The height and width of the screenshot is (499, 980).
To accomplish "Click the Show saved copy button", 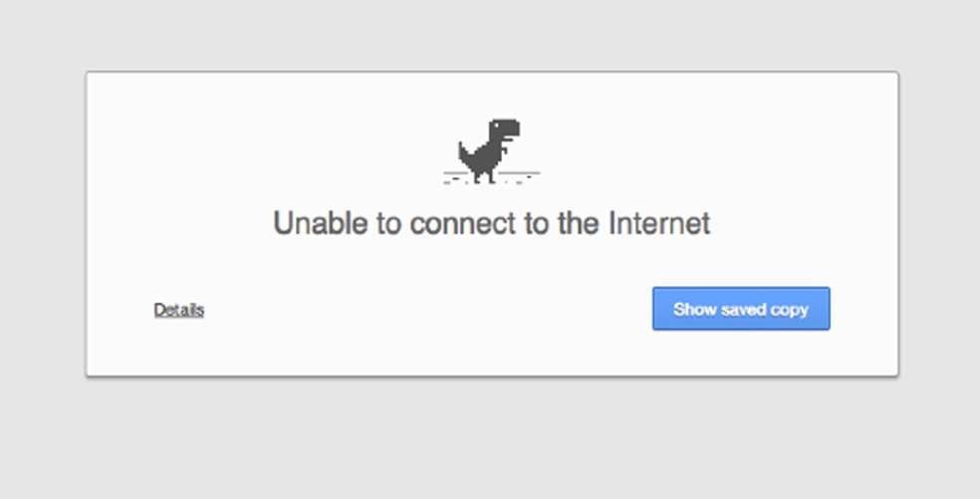I will pyautogui.click(x=741, y=309).
